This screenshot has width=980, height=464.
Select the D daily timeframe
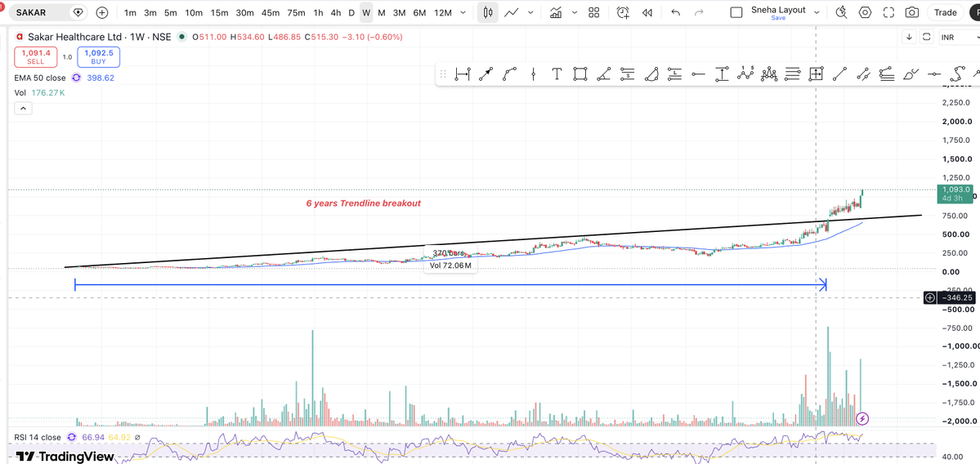[x=351, y=12]
